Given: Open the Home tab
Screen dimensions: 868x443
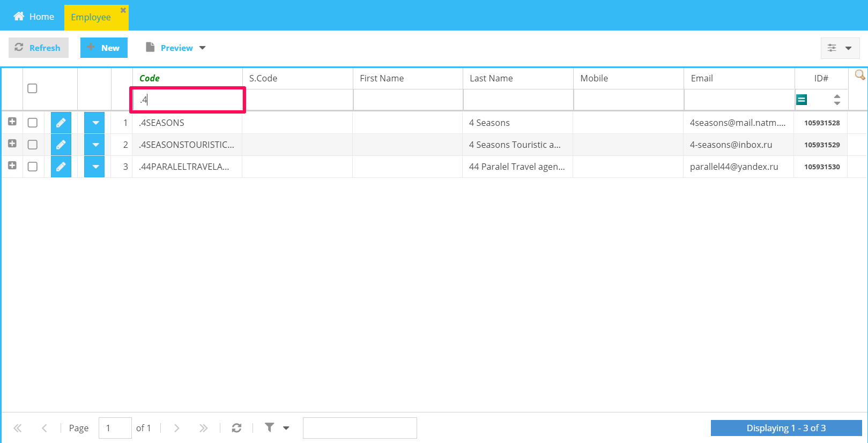Looking at the screenshot, I should tap(34, 17).
